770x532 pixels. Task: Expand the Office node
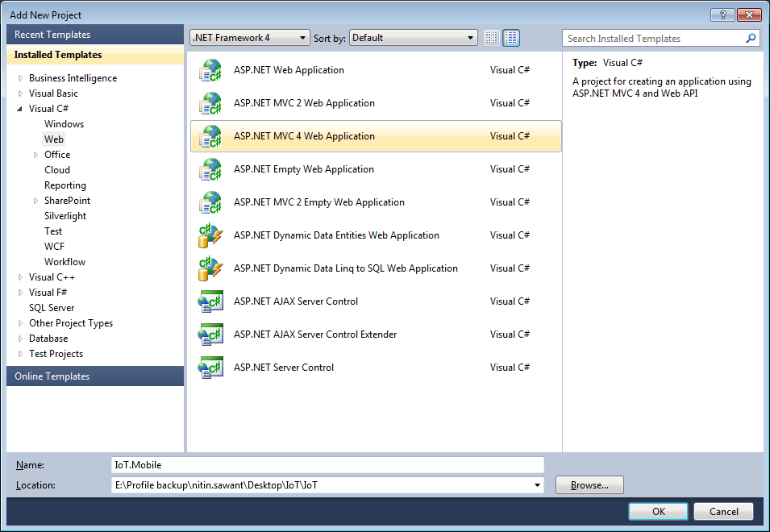[35, 155]
